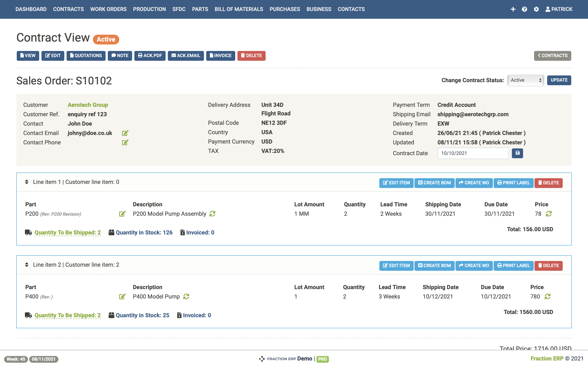Screen dimensions: 588x367
Task: Open settings via the gear icon
Action: (536, 9)
